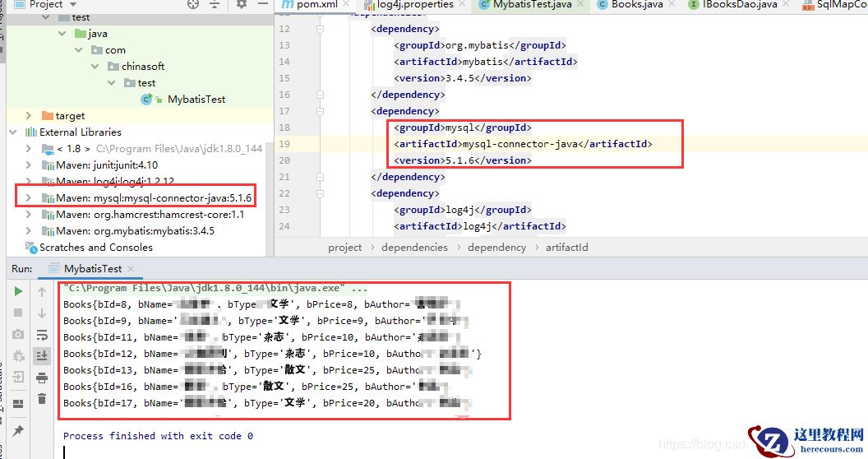Click locate/scroll from source crosshair icon
The height and width of the screenshot is (459, 868).
point(192,4)
